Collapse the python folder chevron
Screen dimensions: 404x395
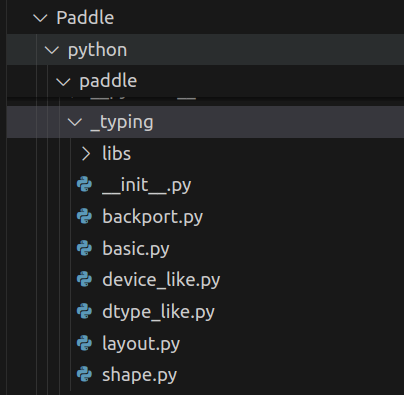click(x=52, y=50)
